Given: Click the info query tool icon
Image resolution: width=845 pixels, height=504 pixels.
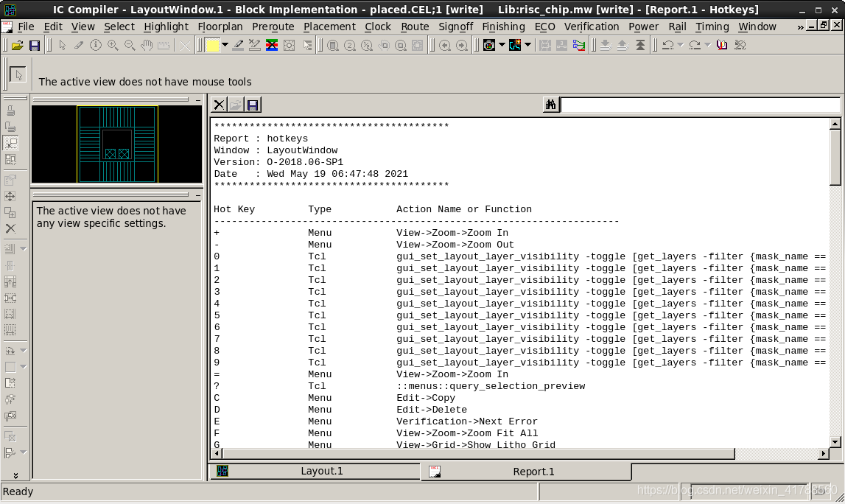Looking at the screenshot, I should tap(96, 45).
